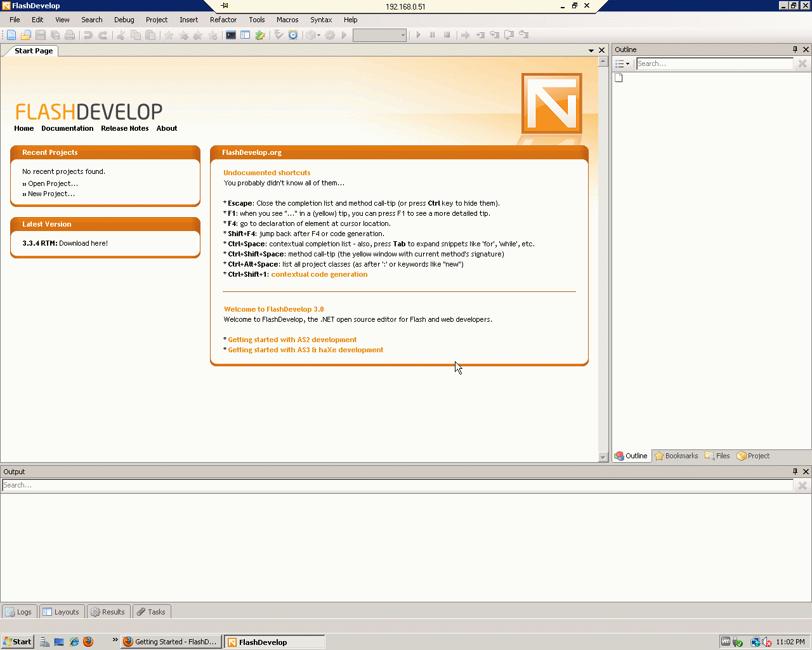Open the Documentation link on Start Page
Viewport: 812px width, 650px height.
[x=67, y=128]
